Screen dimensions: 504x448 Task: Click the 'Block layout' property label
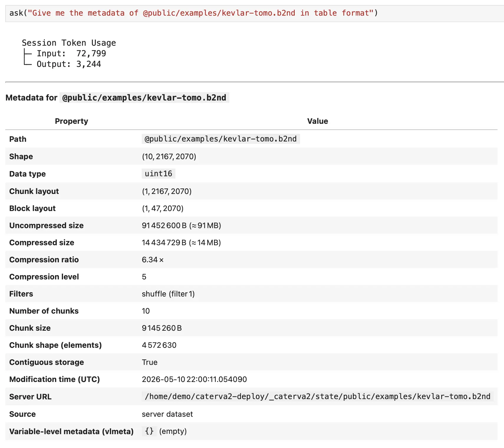[32, 208]
